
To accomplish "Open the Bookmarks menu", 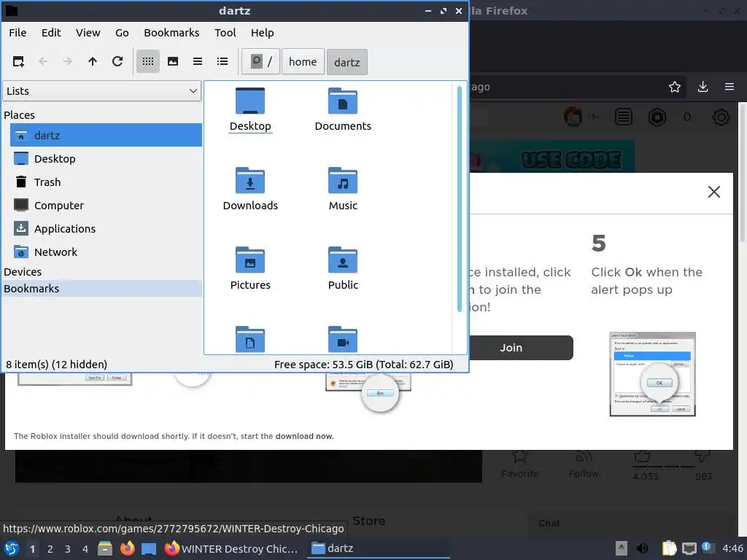I will (171, 33).
